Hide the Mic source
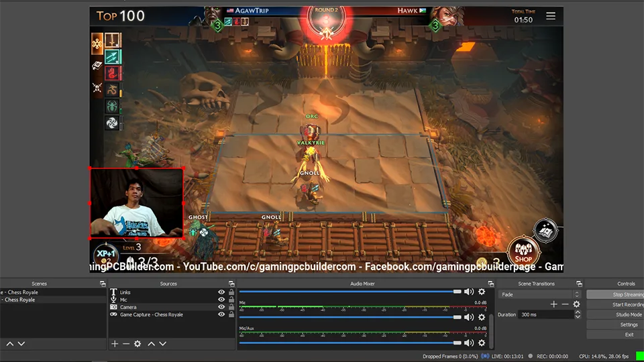 tap(221, 300)
